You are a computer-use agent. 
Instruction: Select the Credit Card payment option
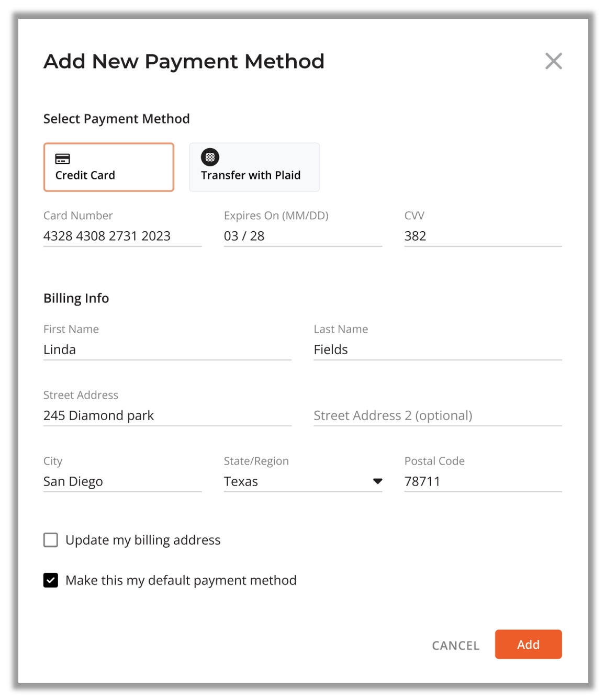click(109, 167)
